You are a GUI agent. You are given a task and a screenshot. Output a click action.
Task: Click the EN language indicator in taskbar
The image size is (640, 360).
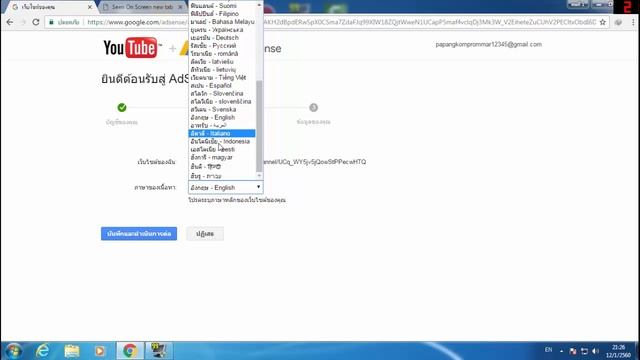[549, 350]
